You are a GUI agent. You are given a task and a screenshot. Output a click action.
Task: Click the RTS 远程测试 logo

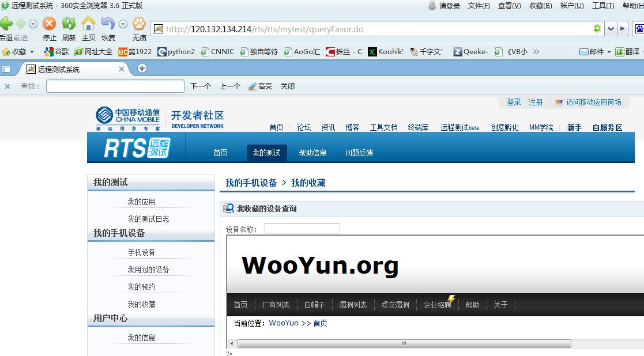coord(137,148)
